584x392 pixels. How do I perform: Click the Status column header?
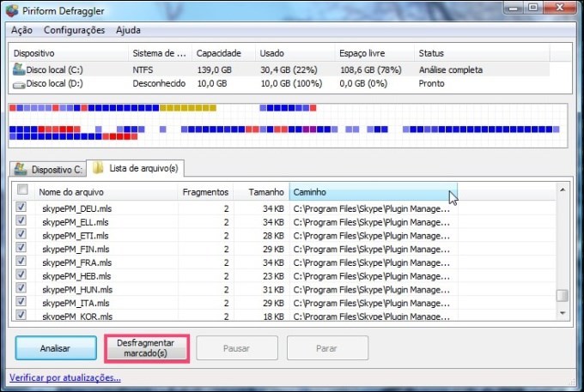pyautogui.click(x=482, y=53)
